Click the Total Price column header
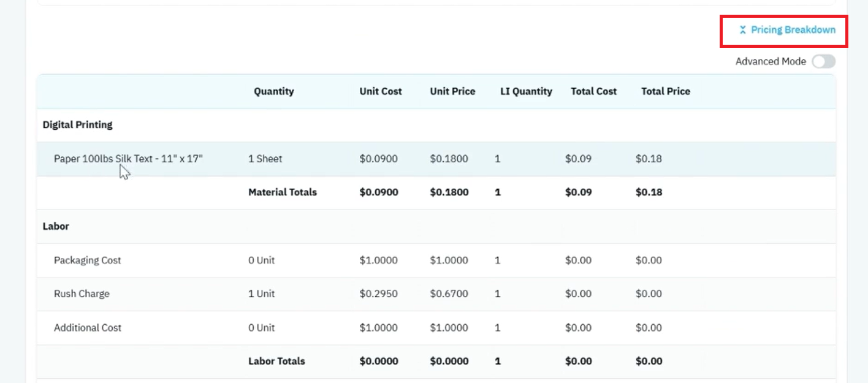Image resolution: width=868 pixels, height=383 pixels. [x=666, y=91]
